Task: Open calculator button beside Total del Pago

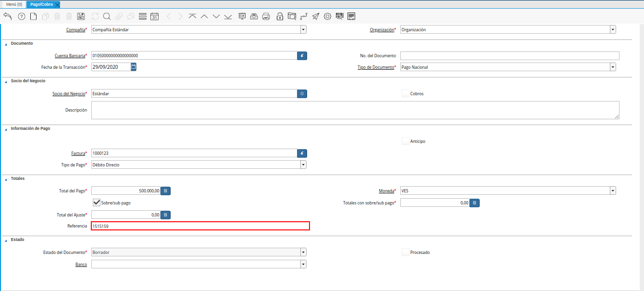Action: pos(165,190)
